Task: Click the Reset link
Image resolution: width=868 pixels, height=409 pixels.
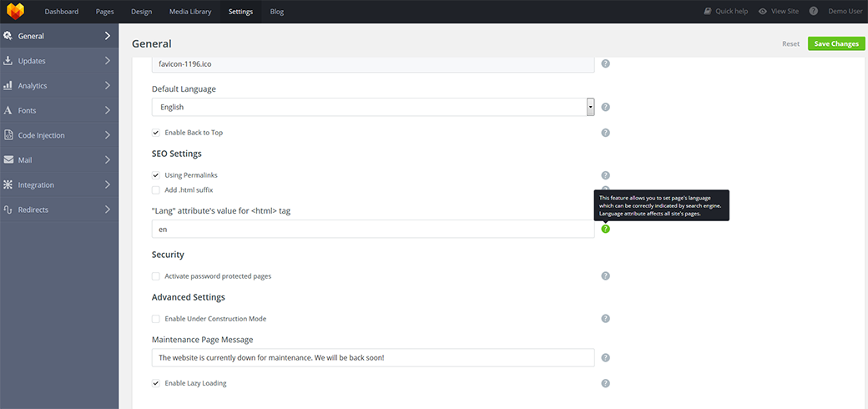Action: coord(790,43)
